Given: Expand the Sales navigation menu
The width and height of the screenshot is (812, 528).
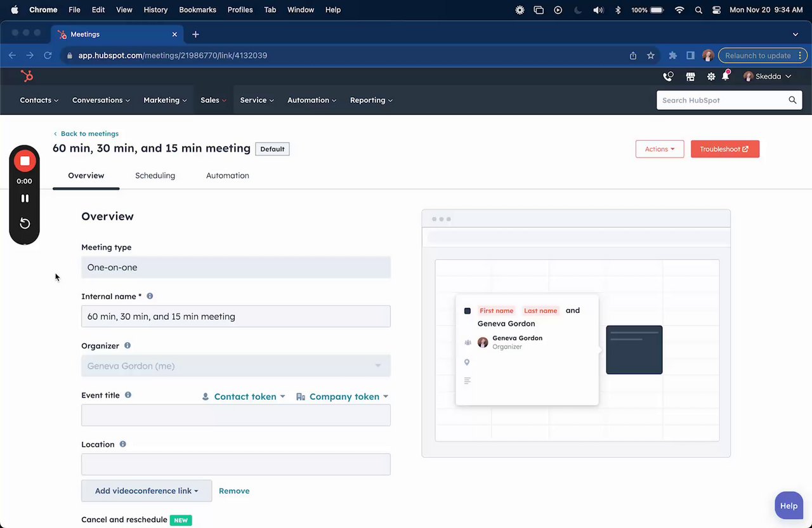Looking at the screenshot, I should 213,100.
